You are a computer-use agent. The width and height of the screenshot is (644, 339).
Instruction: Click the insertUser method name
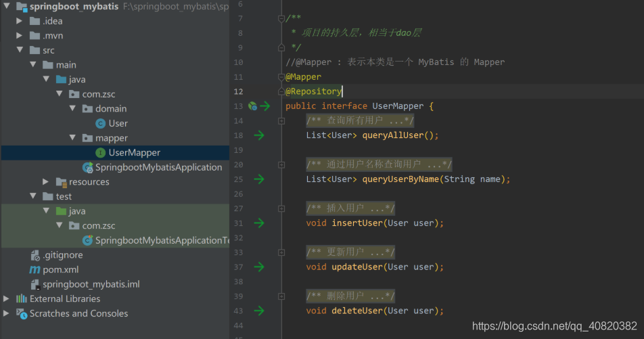(357, 223)
